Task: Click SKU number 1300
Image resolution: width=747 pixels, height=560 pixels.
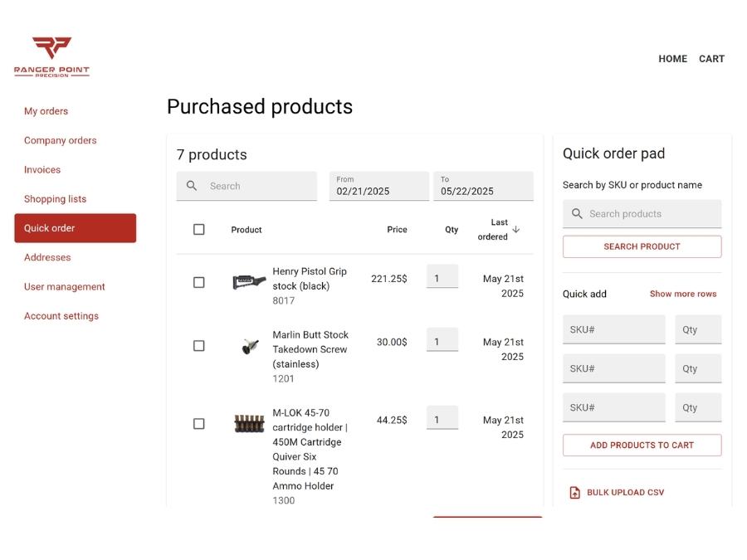Action: point(284,500)
